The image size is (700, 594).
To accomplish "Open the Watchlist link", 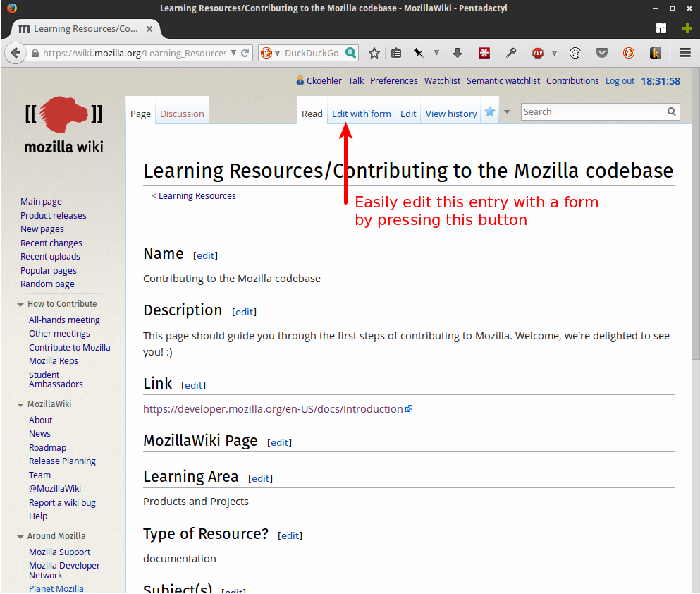I will pyautogui.click(x=442, y=81).
